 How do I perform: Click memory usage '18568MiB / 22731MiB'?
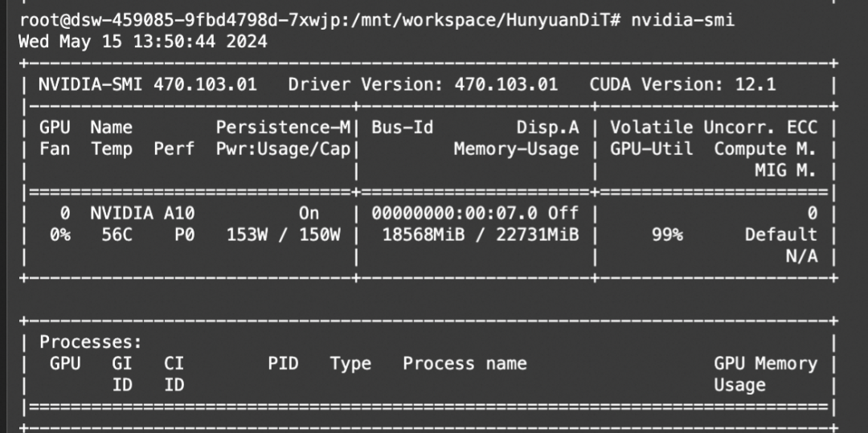point(481,235)
